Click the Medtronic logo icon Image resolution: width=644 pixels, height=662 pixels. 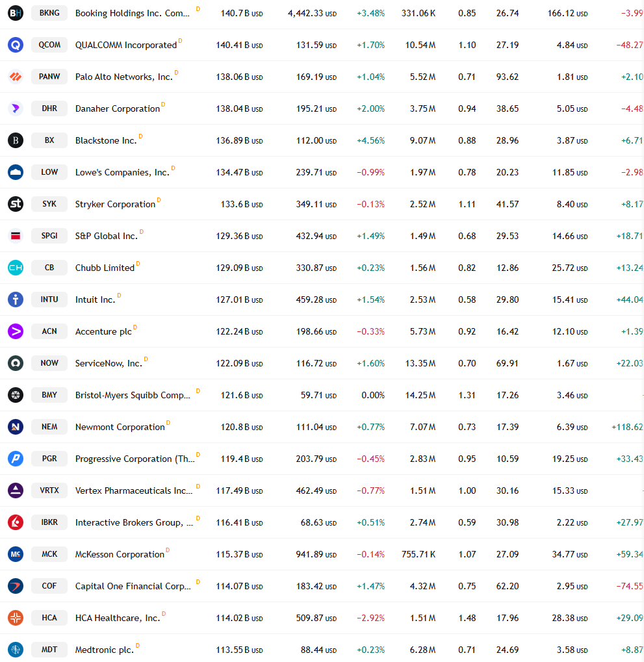(16, 650)
